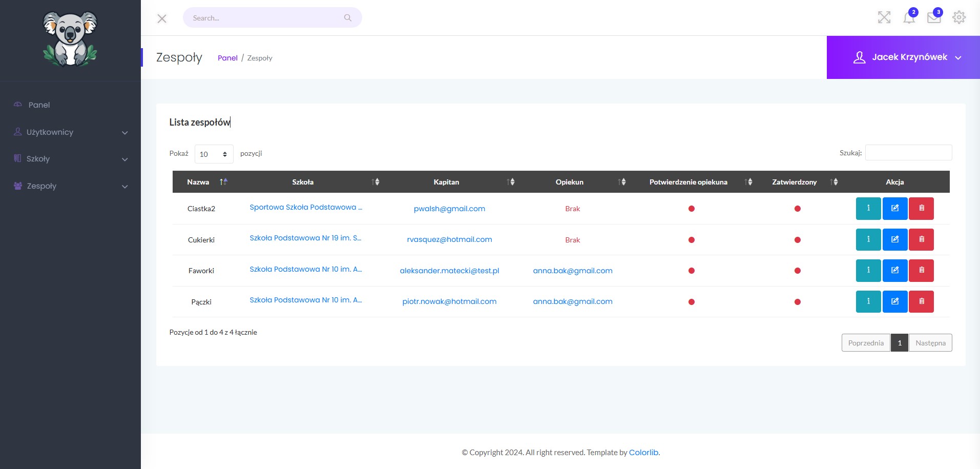Open the Pokaż entries count dropdown
Viewport: 980px width, 469px height.
[x=214, y=154]
